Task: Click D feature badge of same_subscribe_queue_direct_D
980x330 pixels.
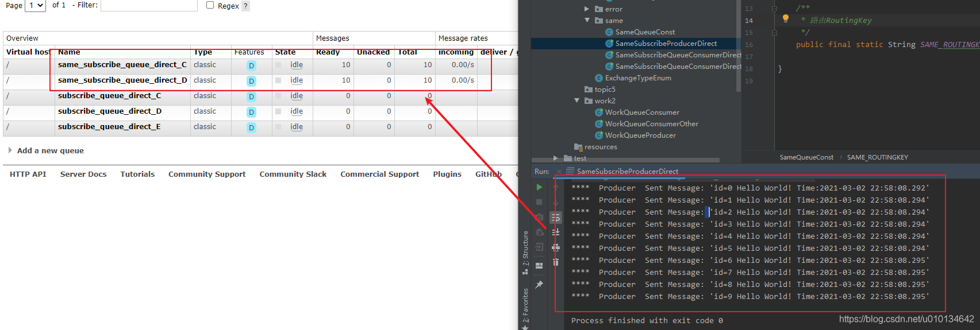Action: 251,81
